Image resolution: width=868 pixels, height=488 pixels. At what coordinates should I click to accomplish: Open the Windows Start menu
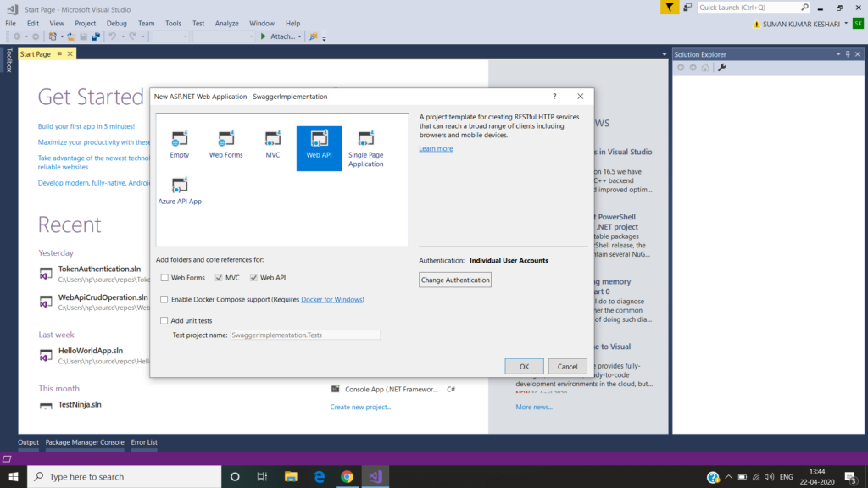click(14, 476)
